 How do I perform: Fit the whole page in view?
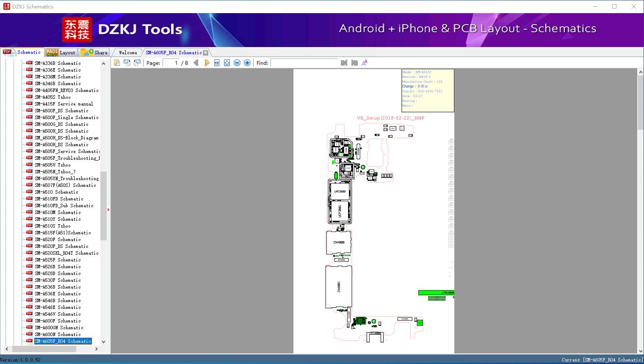(227, 63)
